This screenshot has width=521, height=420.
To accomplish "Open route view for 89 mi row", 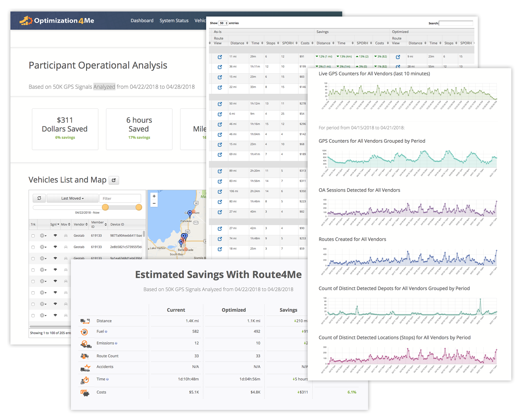I will click(219, 171).
